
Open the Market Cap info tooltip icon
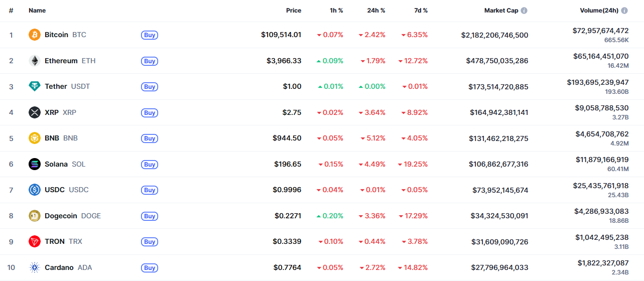pos(524,11)
